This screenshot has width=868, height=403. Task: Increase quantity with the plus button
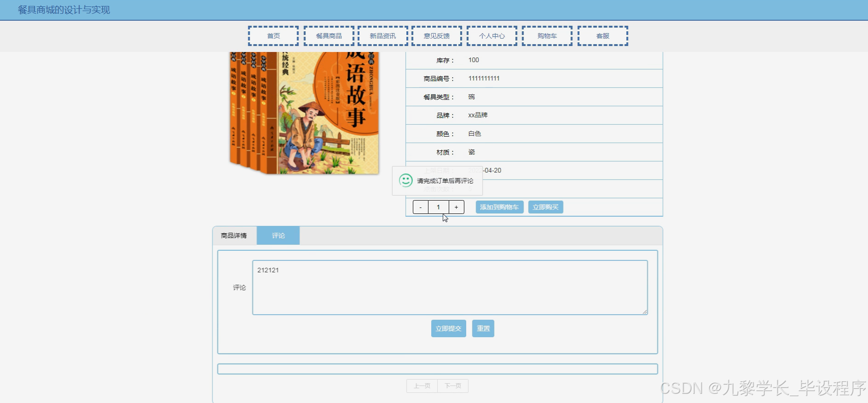(x=457, y=207)
